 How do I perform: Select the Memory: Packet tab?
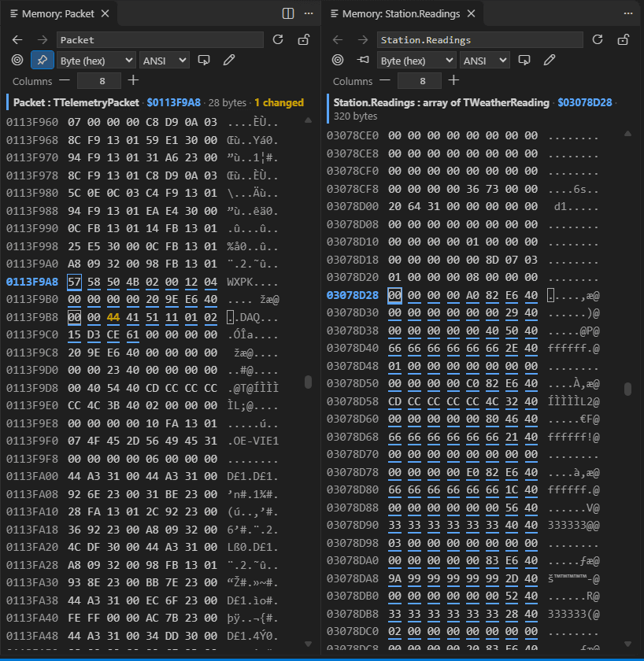pyautogui.click(x=57, y=14)
